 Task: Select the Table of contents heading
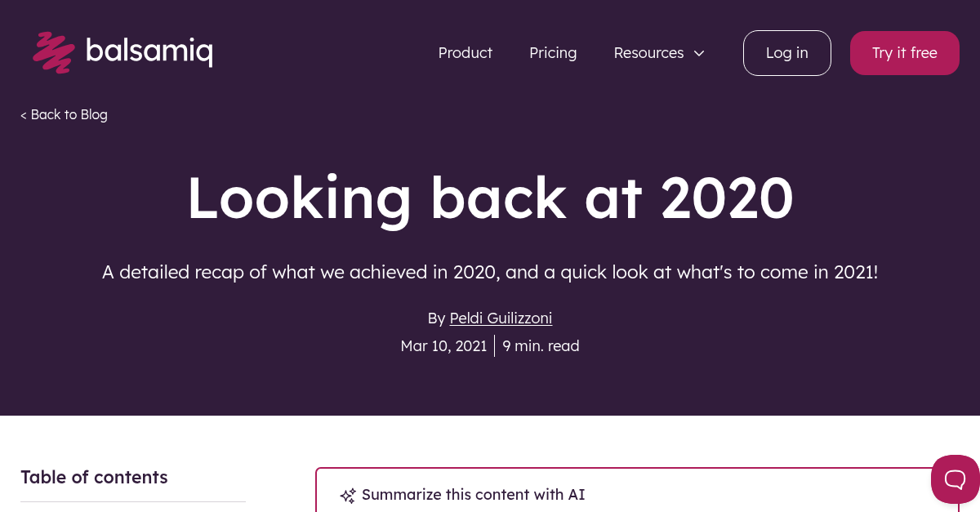coord(94,477)
